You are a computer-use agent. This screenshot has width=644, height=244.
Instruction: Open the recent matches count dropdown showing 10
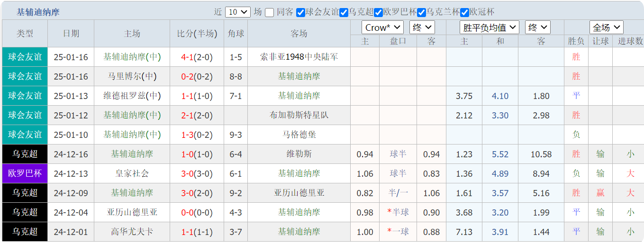tap(238, 12)
